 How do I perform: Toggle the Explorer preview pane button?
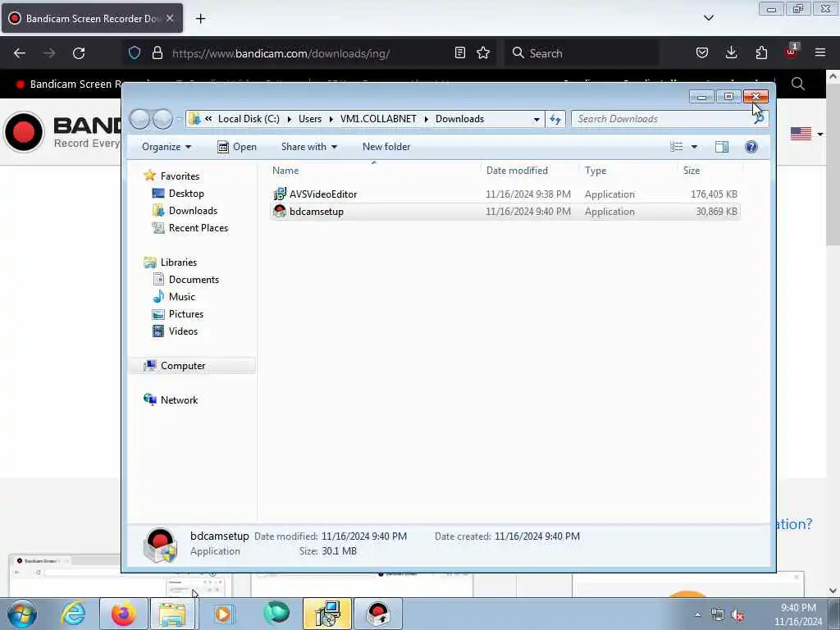click(722, 147)
